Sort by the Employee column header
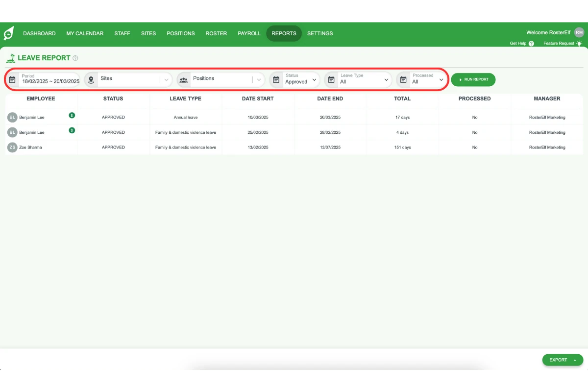The width and height of the screenshot is (588, 392). 41,98
